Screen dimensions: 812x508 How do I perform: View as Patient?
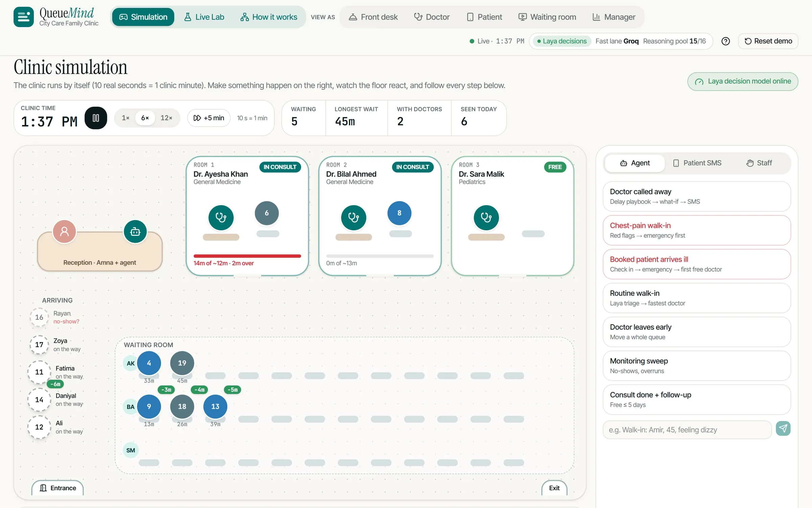tap(484, 17)
